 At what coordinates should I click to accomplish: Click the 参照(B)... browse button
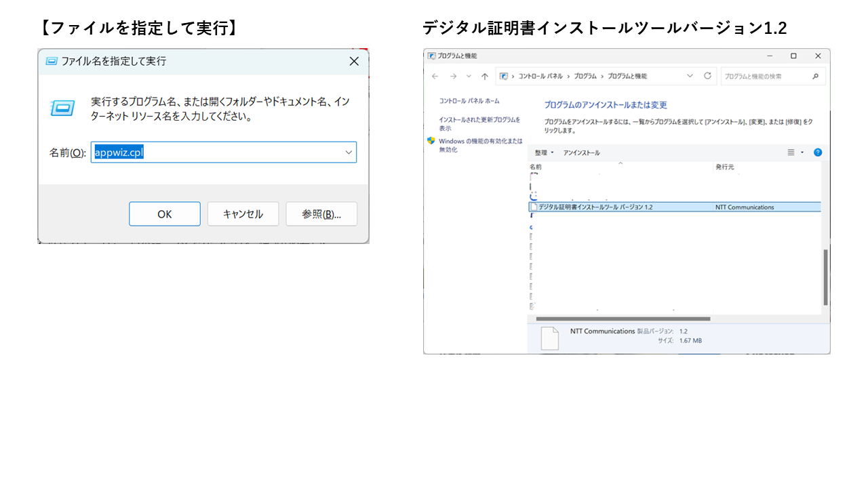coord(321,214)
